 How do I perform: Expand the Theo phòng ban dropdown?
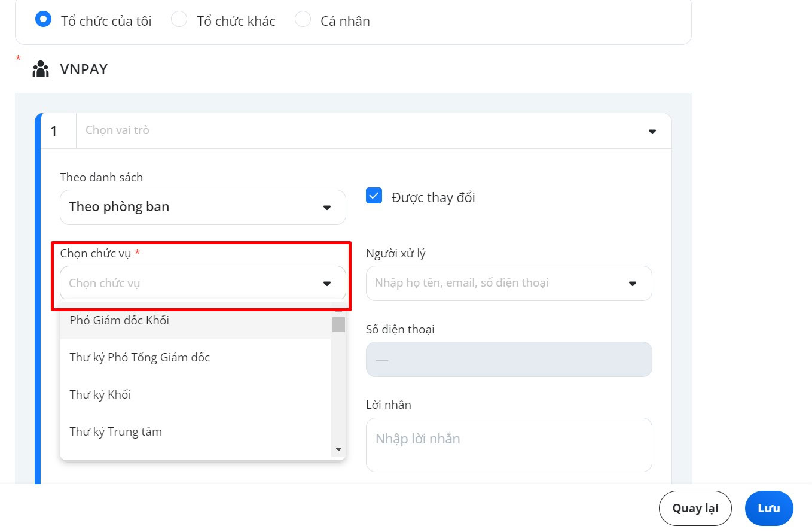(x=203, y=207)
